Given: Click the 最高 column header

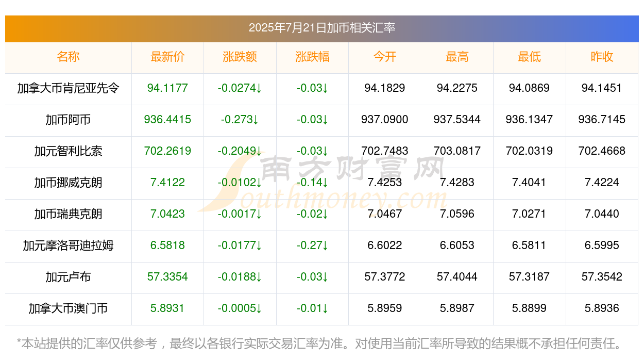Looking at the screenshot, I should point(457,57).
